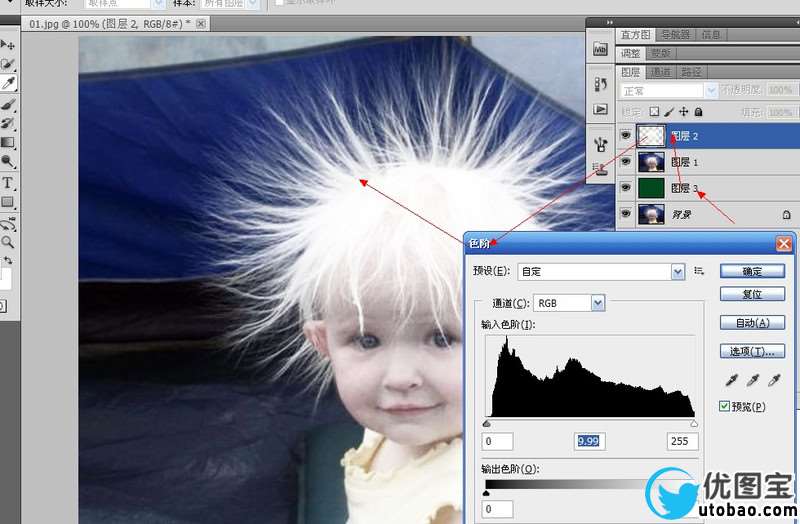Viewport: 800px width, 524px height.
Task: Click the input black point slider handle
Action: (487, 423)
